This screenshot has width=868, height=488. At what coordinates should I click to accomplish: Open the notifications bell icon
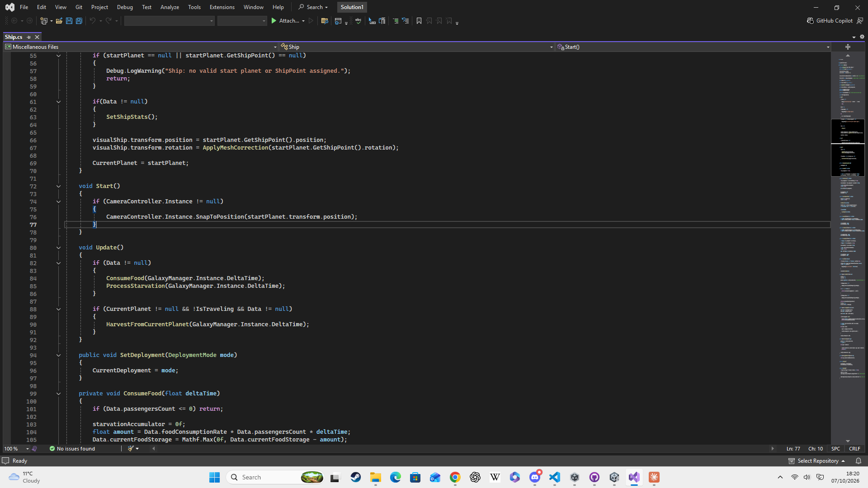[858, 461]
